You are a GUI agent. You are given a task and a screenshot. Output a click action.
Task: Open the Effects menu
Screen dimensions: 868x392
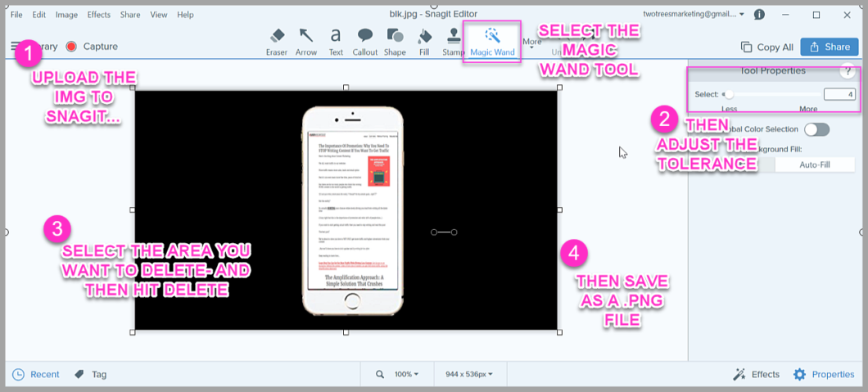pos(98,15)
